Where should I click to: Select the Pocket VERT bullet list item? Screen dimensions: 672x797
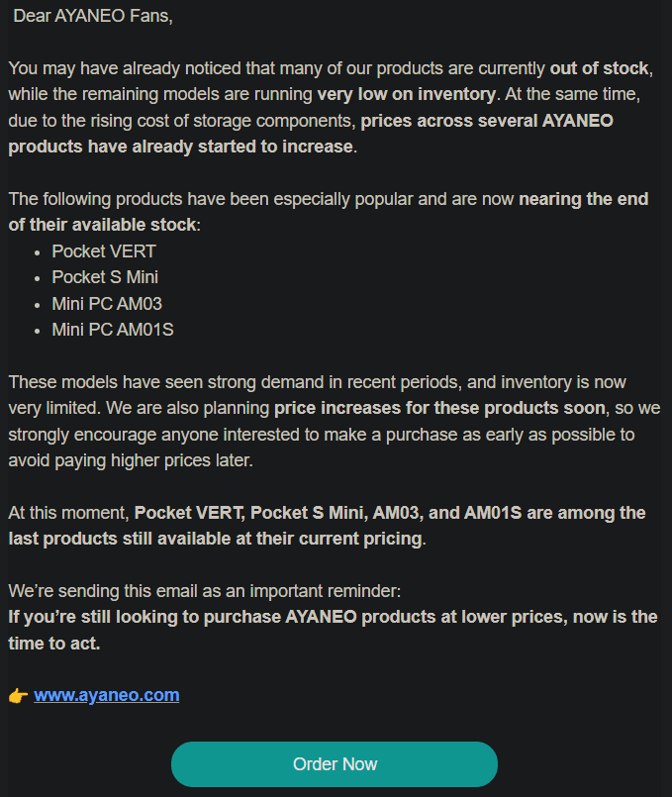(103, 251)
